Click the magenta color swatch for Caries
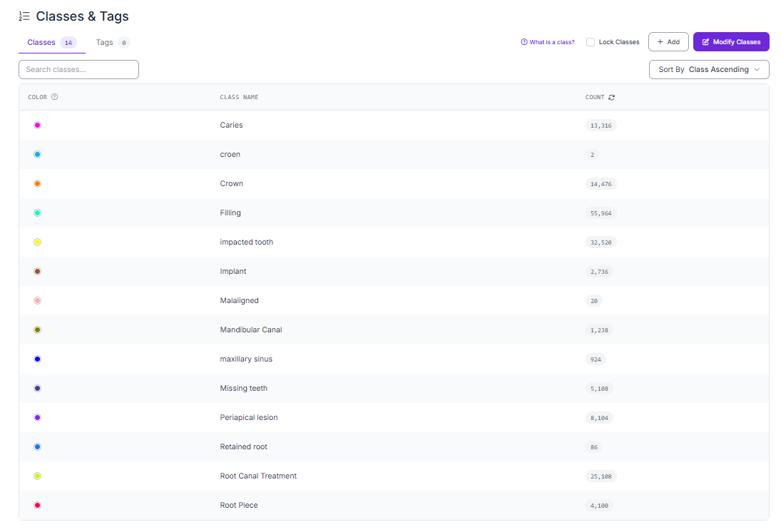781x532 pixels. 37,125
